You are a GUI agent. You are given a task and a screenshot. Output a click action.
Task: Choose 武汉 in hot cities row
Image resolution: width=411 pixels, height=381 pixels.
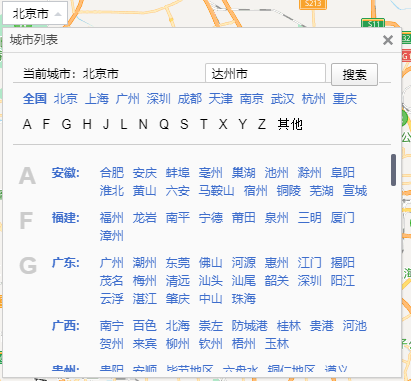(x=283, y=99)
